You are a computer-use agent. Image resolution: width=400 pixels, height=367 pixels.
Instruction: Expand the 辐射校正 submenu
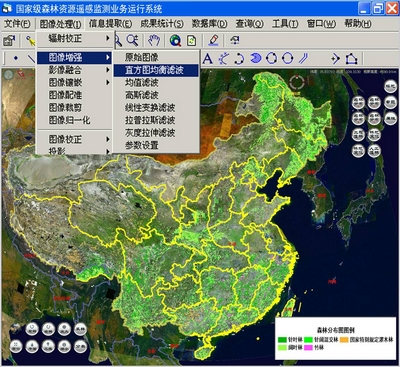click(x=75, y=38)
